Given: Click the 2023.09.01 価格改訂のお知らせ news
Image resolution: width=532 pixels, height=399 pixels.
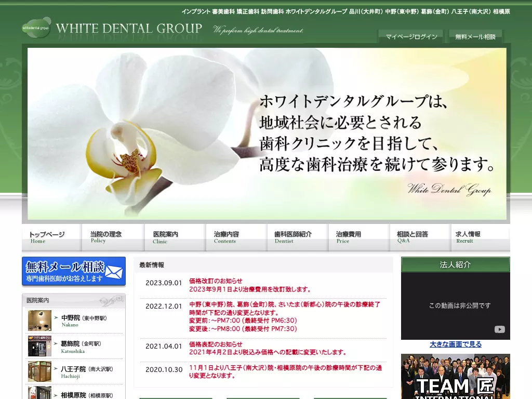Looking at the screenshot, I should pos(250,285).
